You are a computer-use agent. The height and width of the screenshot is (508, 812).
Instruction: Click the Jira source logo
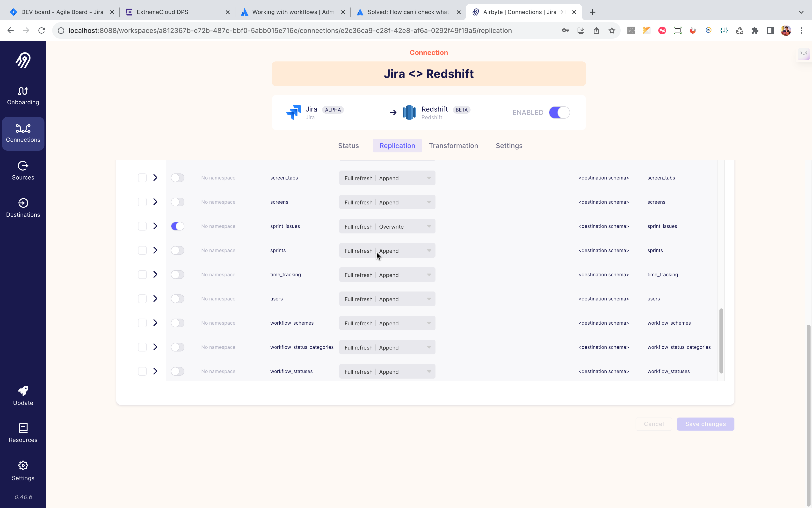click(x=294, y=112)
